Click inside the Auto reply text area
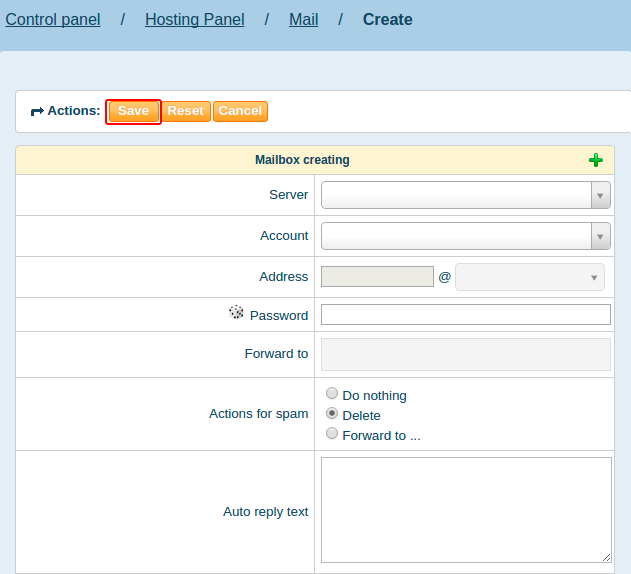 (465, 510)
